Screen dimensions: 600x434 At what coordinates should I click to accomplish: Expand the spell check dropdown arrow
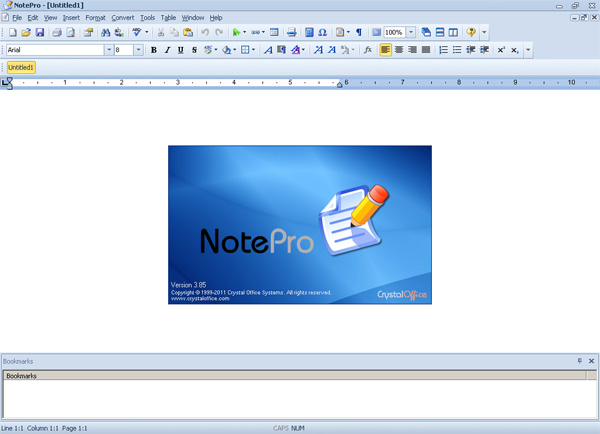(147, 33)
